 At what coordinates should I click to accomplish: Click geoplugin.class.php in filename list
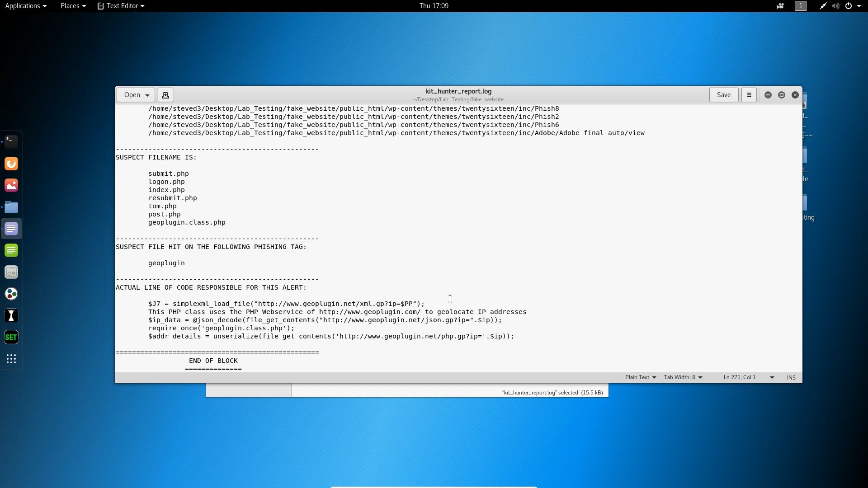pyautogui.click(x=187, y=222)
